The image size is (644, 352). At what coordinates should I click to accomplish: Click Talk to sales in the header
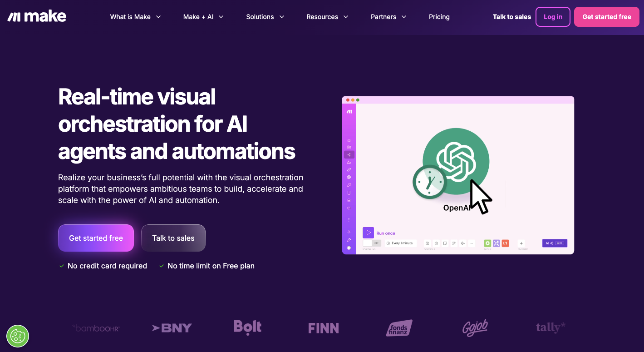(511, 17)
